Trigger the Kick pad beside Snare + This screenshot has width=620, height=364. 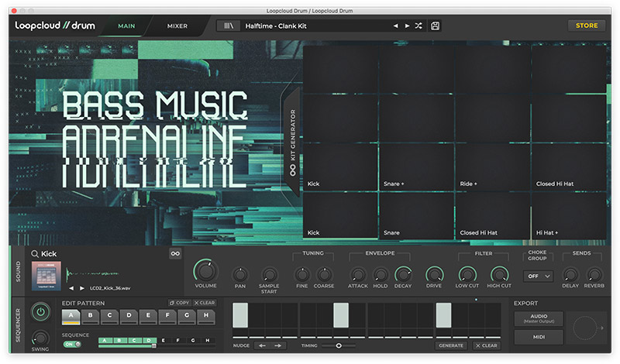[x=340, y=167]
